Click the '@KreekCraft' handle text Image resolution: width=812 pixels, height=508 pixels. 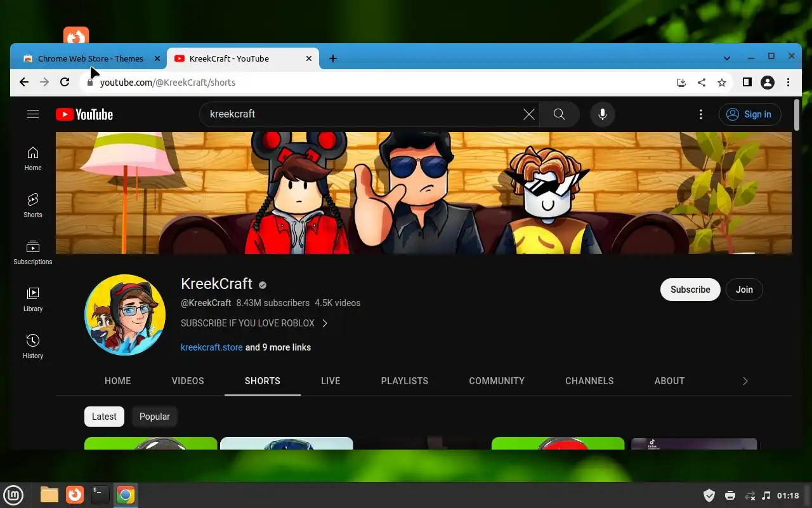click(x=206, y=303)
